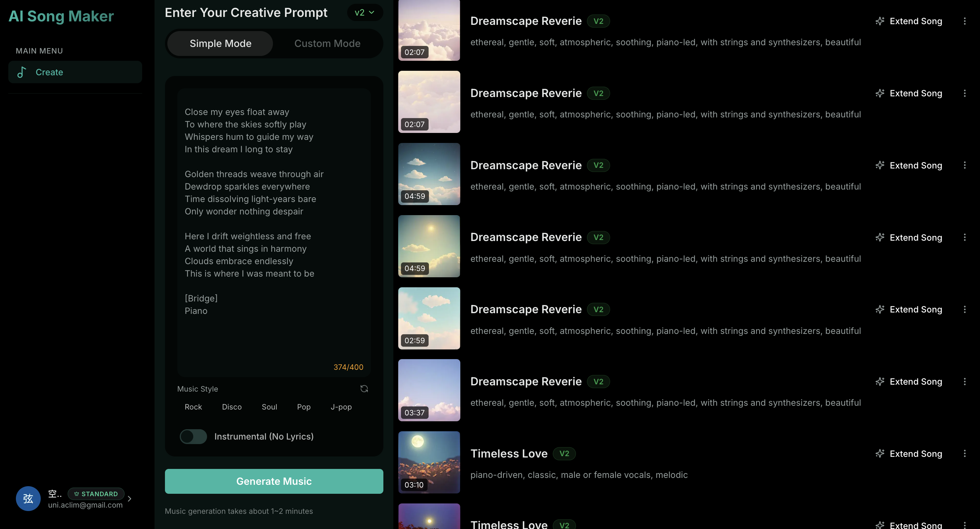Toggle Instrumental (No Lyrics) switch
The image size is (980, 529).
point(193,436)
